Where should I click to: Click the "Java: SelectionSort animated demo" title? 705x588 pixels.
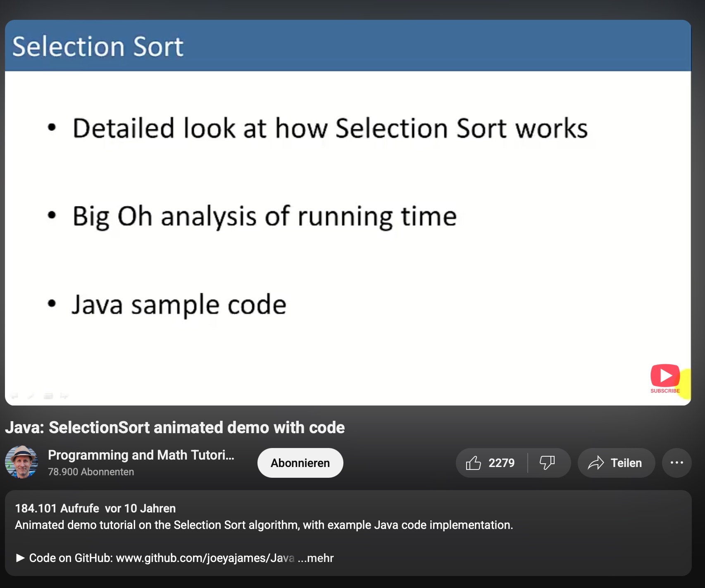point(175,427)
